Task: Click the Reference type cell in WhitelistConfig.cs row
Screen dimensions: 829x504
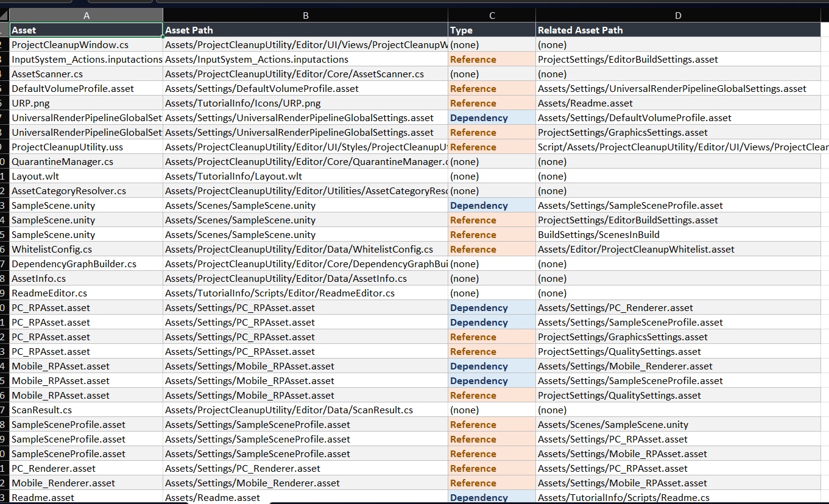Action: [492, 249]
